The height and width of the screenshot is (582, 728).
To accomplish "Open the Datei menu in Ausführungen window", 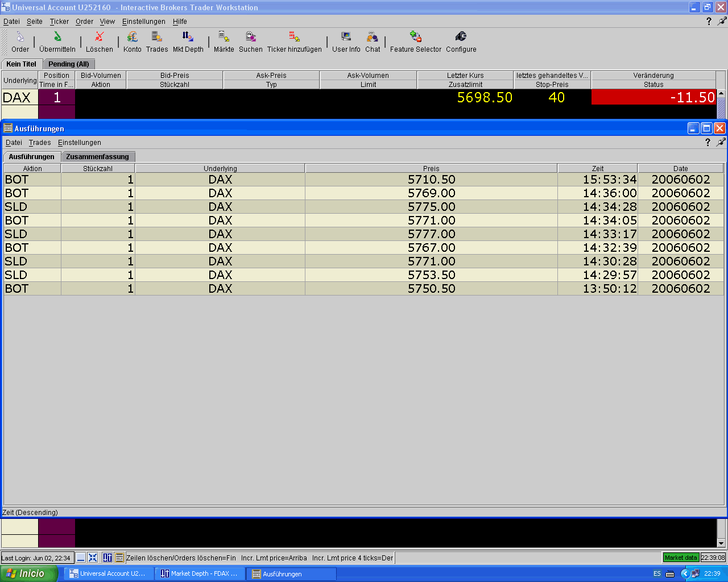I will tap(14, 142).
